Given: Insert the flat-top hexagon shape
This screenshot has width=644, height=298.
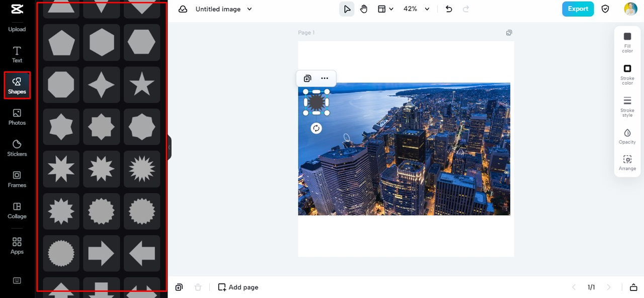Looking at the screenshot, I should (142, 42).
